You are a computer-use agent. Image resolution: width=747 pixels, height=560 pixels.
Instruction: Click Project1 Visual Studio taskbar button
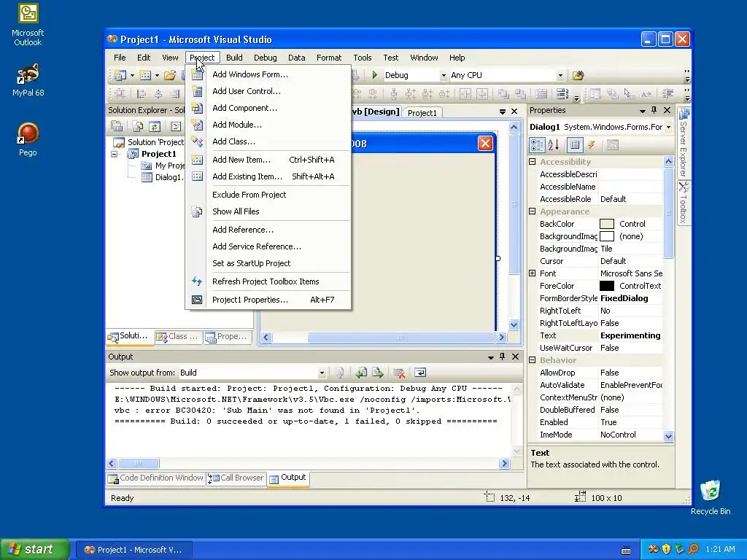click(134, 550)
